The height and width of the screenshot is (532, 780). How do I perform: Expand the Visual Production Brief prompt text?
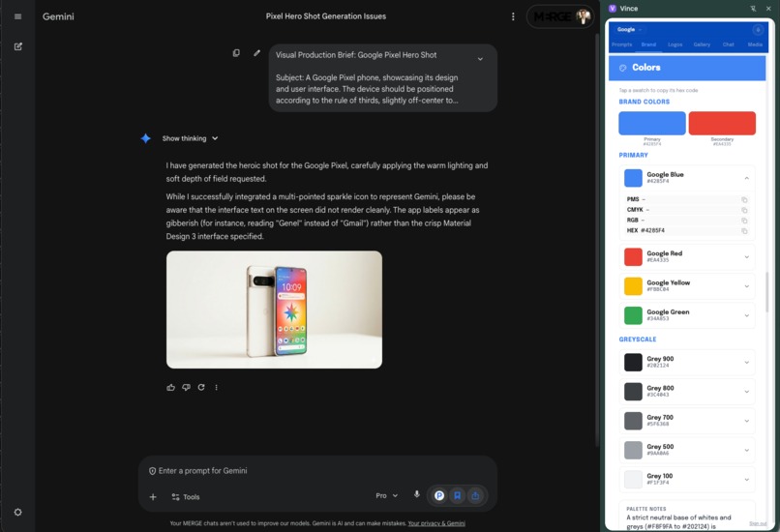(480, 59)
